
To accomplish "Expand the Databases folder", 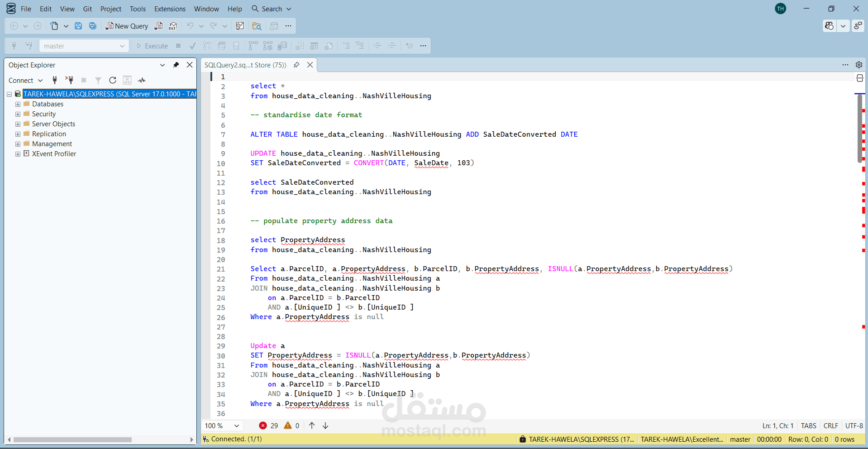I will 18,104.
